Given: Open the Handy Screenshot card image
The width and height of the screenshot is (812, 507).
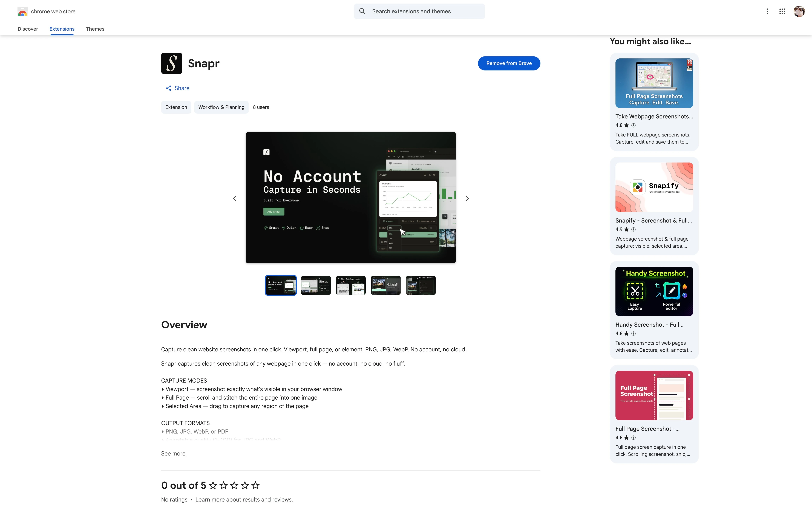Looking at the screenshot, I should 654,291.
